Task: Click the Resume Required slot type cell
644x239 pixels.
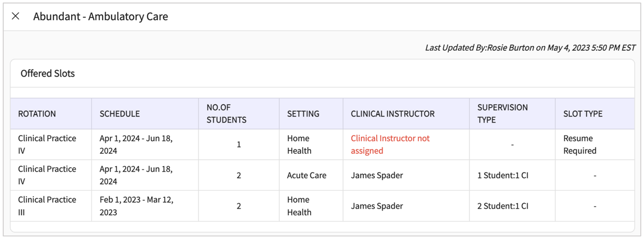Action: 580,145
